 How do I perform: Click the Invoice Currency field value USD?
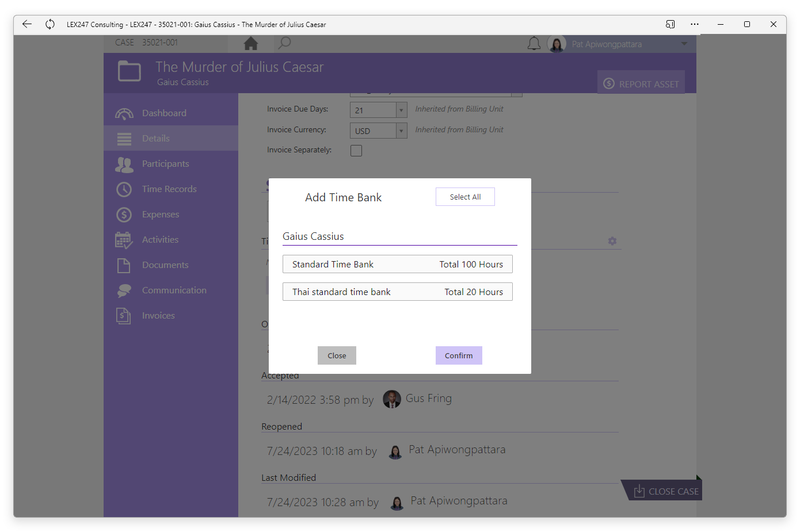374,131
